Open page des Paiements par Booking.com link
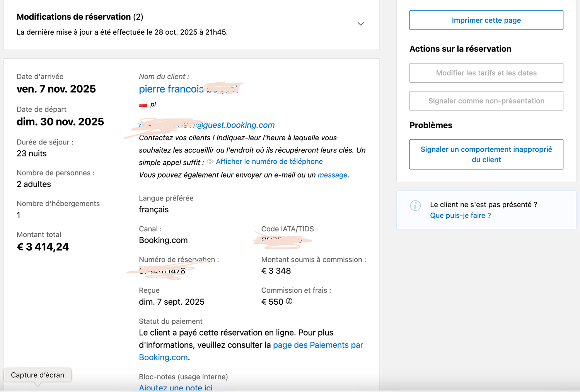Viewport: 580px width, 392px height. coord(318,345)
